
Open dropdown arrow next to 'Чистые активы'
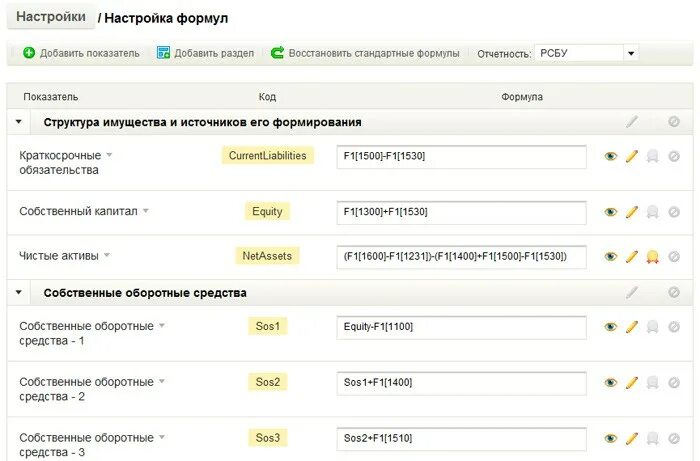click(107, 256)
